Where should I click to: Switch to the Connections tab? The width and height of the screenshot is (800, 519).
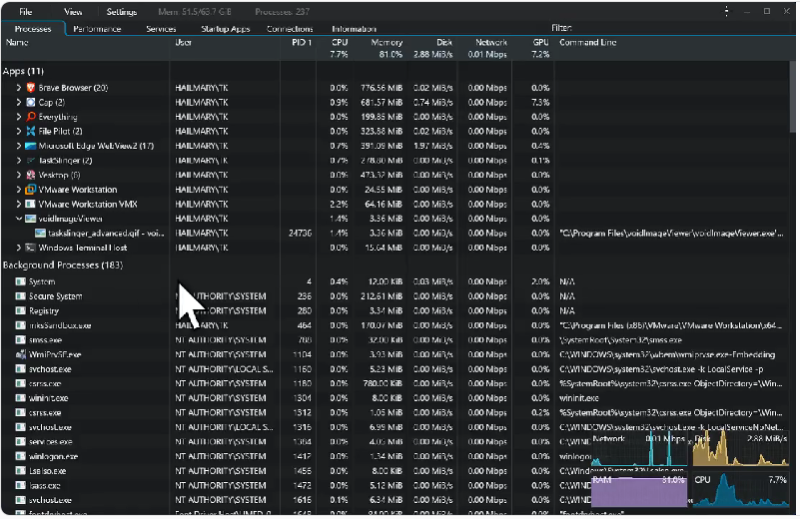click(x=290, y=29)
